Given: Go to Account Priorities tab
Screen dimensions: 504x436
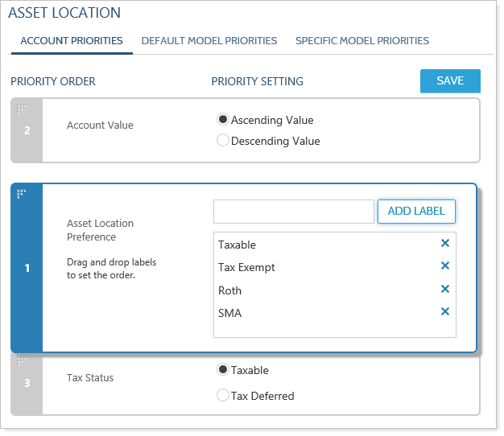Looking at the screenshot, I should click(72, 40).
